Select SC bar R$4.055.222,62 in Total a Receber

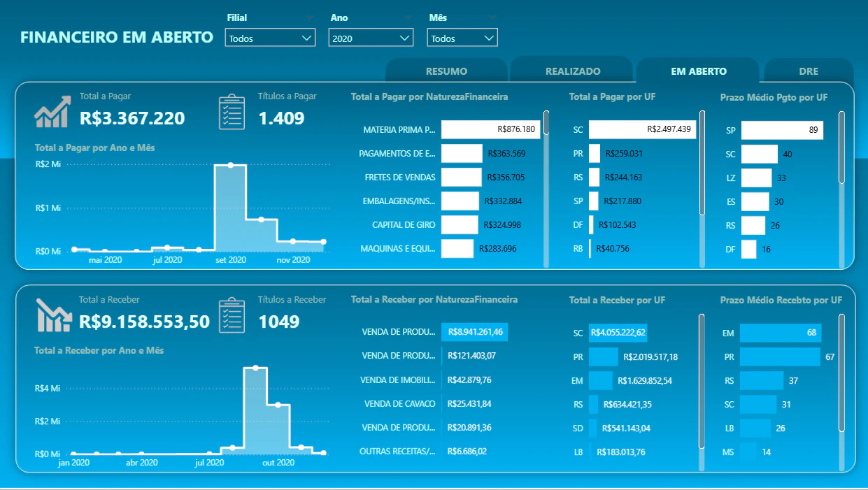point(618,333)
